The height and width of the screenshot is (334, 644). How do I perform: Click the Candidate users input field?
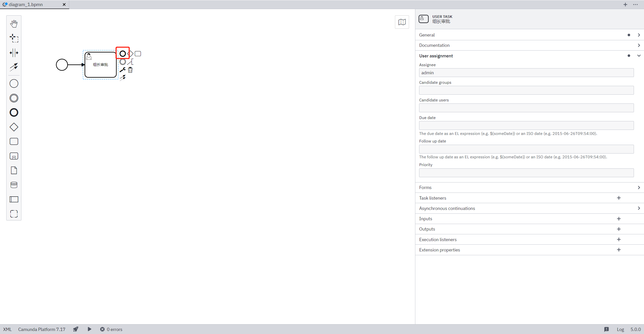click(526, 108)
